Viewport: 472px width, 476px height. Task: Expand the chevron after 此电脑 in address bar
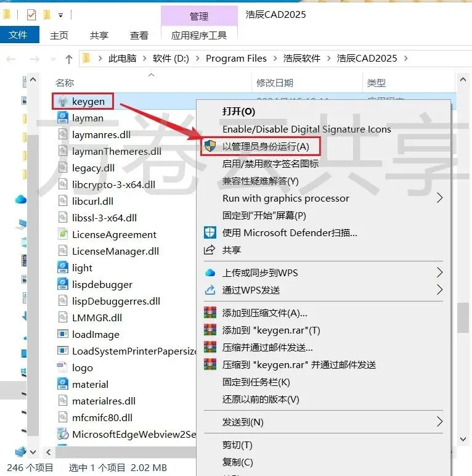[x=145, y=59]
